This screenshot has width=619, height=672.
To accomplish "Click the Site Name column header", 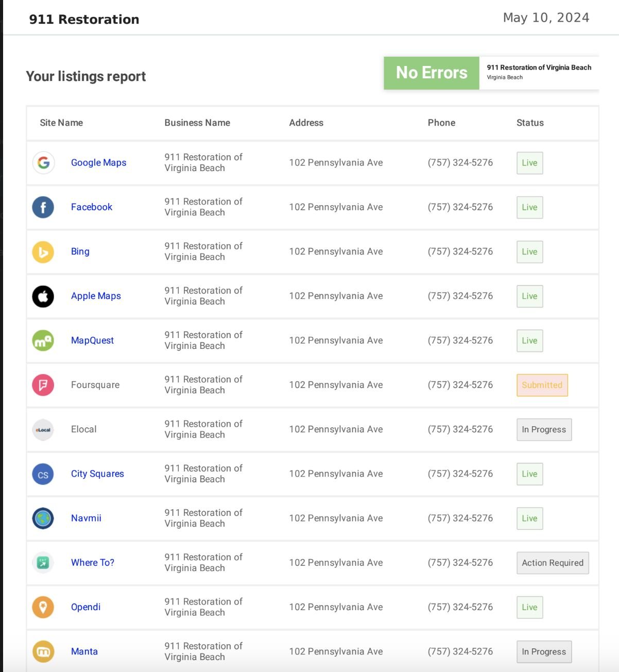I will point(61,123).
